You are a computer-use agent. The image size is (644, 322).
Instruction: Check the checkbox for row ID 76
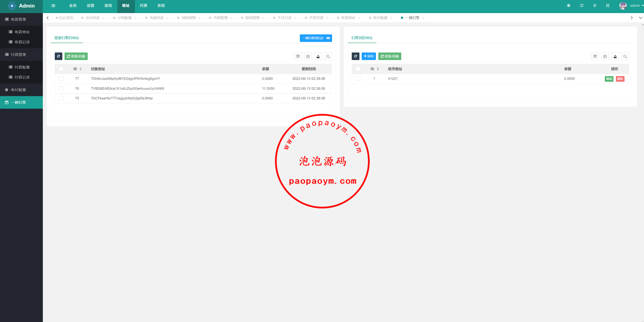click(x=61, y=88)
